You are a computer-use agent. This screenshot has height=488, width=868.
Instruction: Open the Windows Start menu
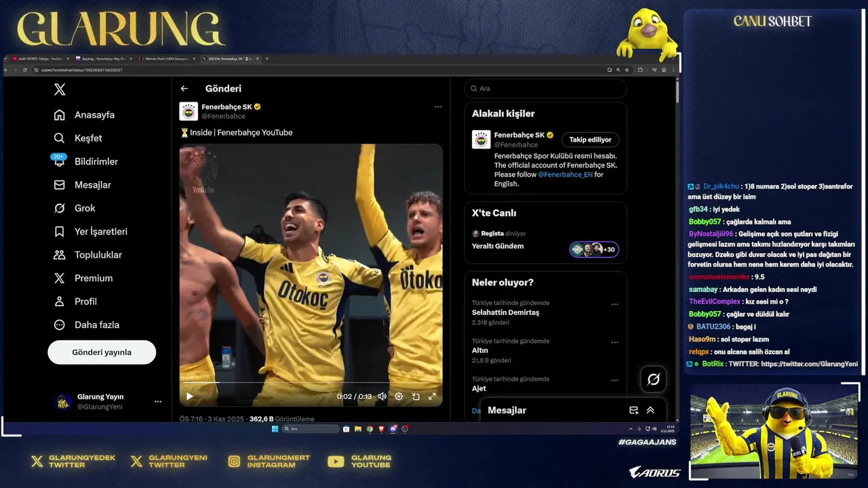click(x=275, y=429)
